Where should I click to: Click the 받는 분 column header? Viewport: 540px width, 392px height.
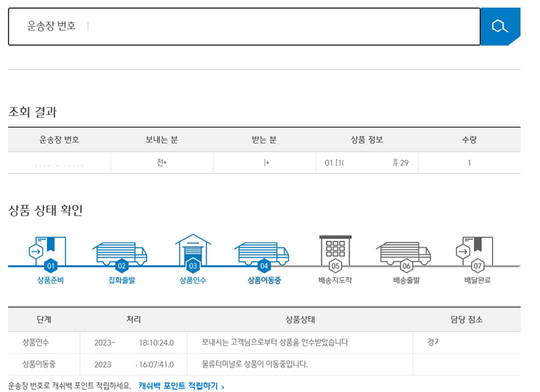click(264, 140)
